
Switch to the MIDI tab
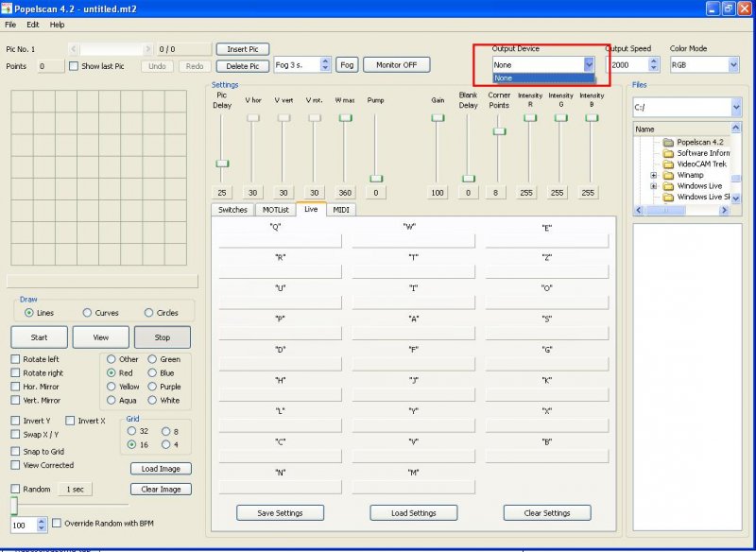tap(341, 210)
